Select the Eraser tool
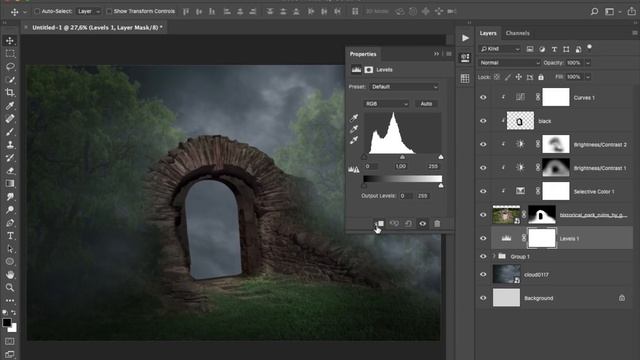Screen dimensions: 640x360 pos(10,171)
